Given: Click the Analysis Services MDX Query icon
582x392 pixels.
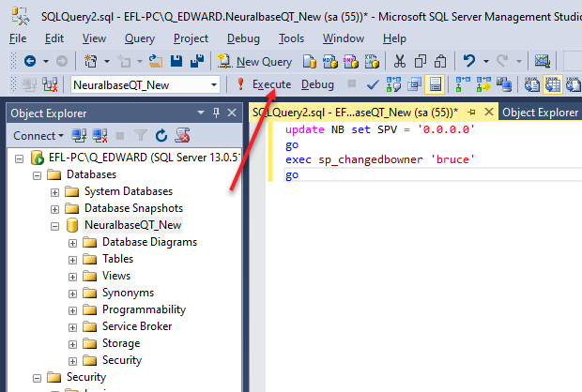Looking at the screenshot, I should [330, 62].
